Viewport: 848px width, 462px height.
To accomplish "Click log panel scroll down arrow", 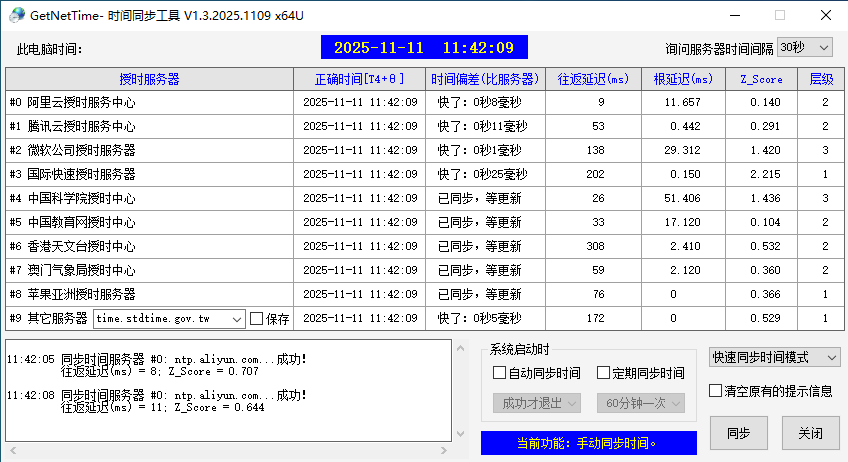I will point(460,434).
